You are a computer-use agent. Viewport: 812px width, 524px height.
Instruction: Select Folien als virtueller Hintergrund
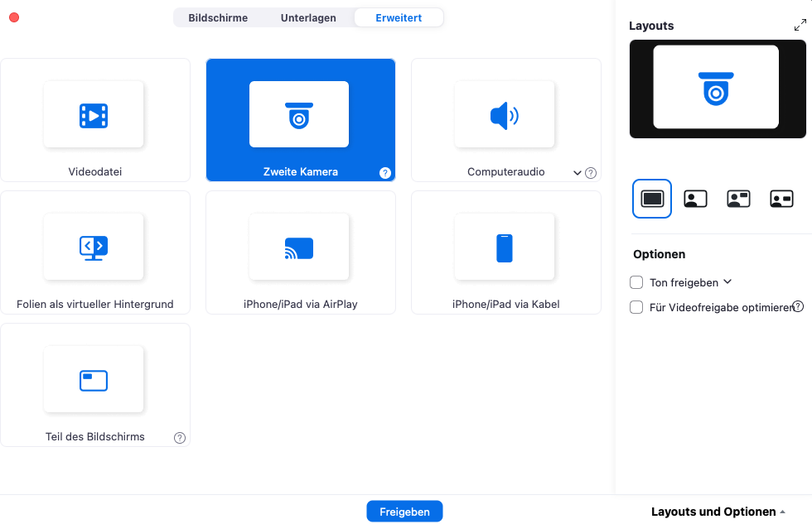[94, 252]
